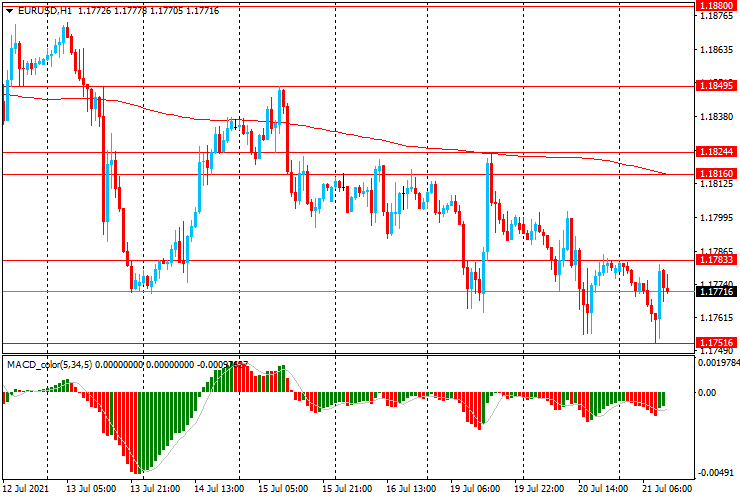The image size is (740, 500).
Task: Click the 1.18380 price scale value
Action: point(717,117)
